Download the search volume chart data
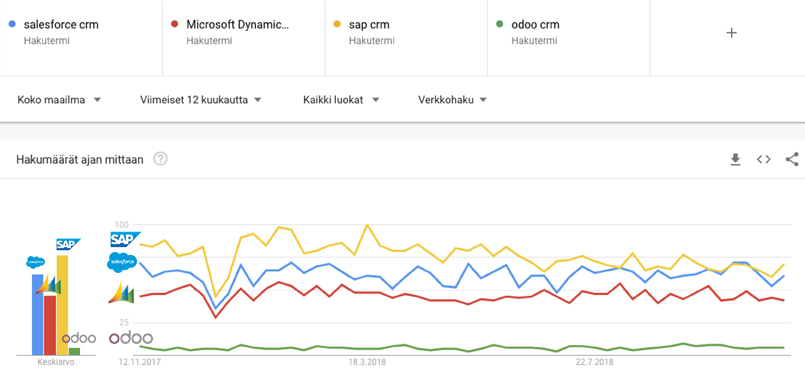Screen dimensions: 805x372 coord(735,160)
